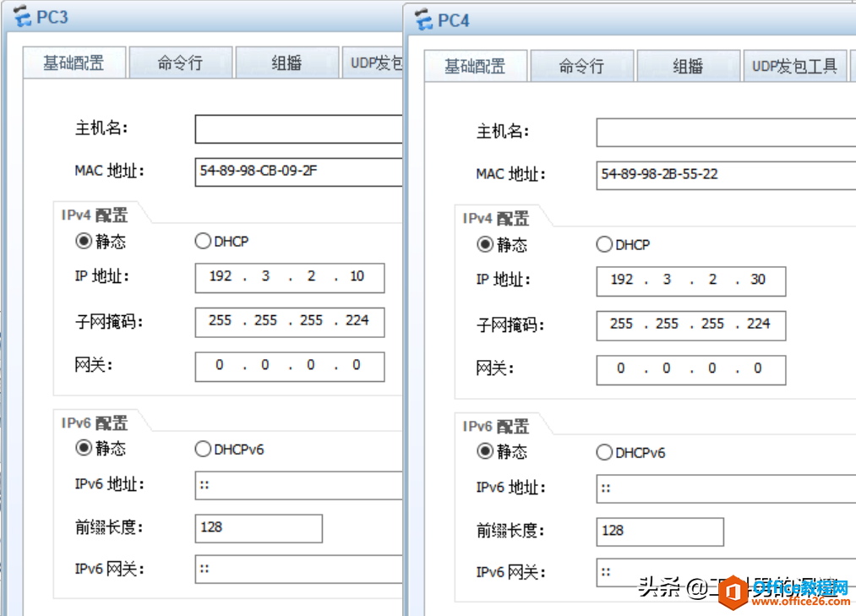The width and height of the screenshot is (856, 616).
Task: Select IPv4 DHCP radio in PC3
Action: point(203,241)
